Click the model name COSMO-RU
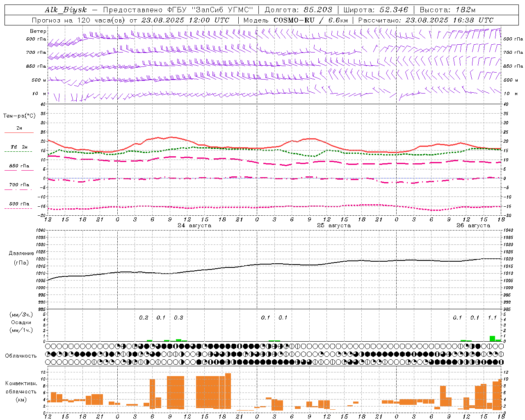Image resolution: width=525 pixels, height=420 pixels. pos(294,20)
